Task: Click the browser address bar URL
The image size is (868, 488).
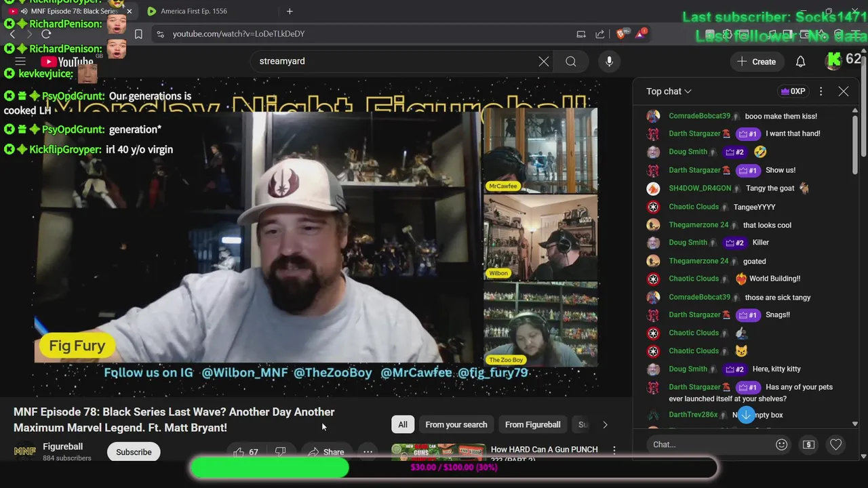Action: click(238, 34)
